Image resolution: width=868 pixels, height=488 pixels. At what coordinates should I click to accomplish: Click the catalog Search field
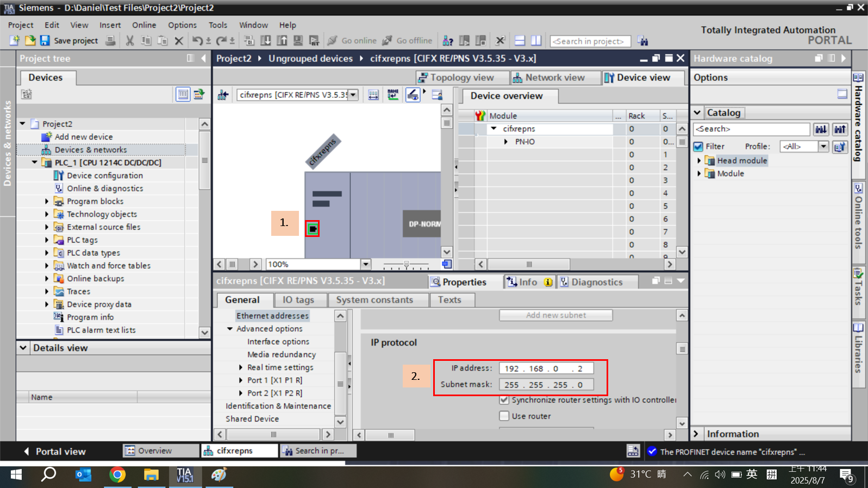(751, 129)
